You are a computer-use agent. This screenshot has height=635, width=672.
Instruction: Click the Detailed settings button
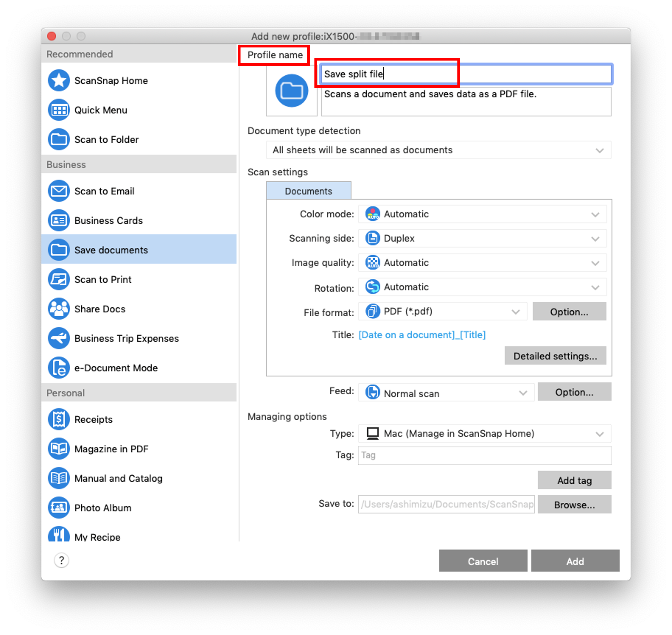(x=554, y=356)
